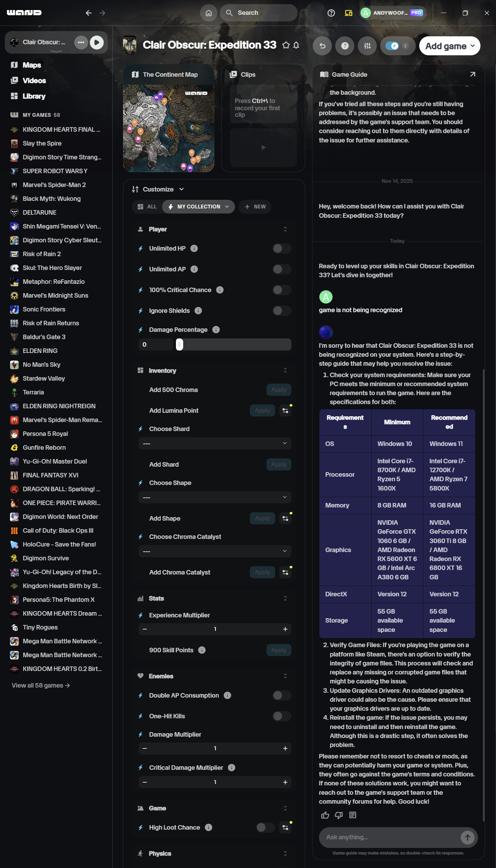Apply the Add 500 Chroma cheat
496x868 pixels.
point(279,390)
